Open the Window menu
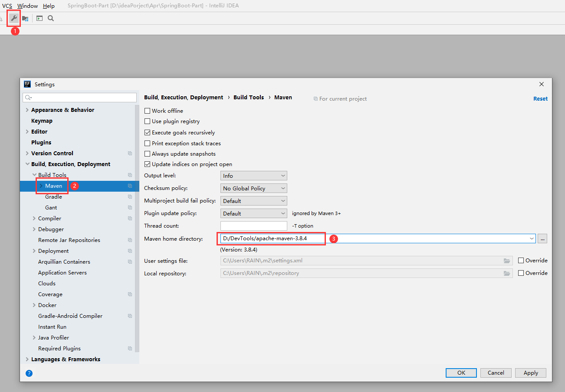This screenshot has height=392, width=565. click(x=27, y=6)
